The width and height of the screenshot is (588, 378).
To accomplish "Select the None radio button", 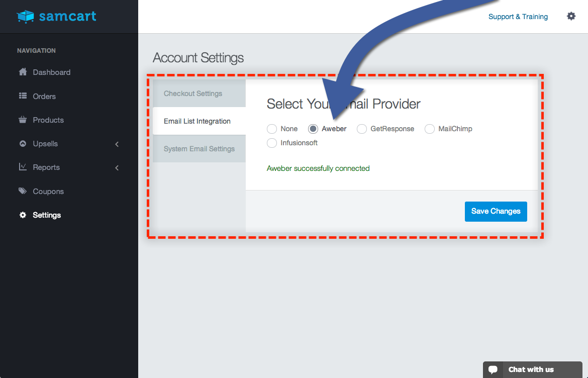I will pyautogui.click(x=272, y=129).
